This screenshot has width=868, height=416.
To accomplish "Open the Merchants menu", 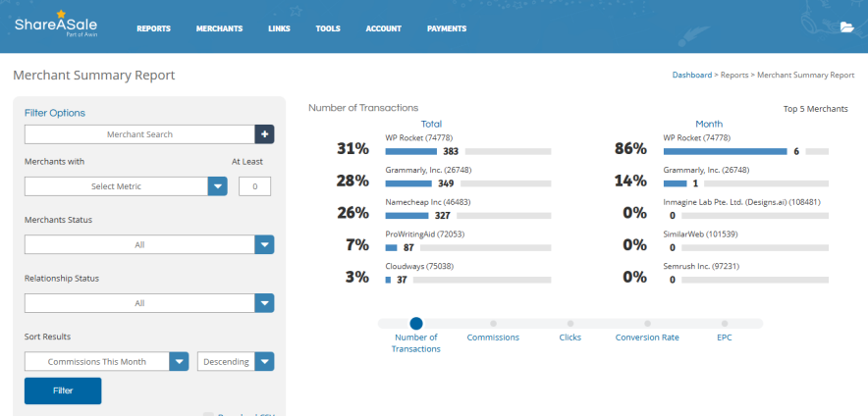I will coord(219,28).
